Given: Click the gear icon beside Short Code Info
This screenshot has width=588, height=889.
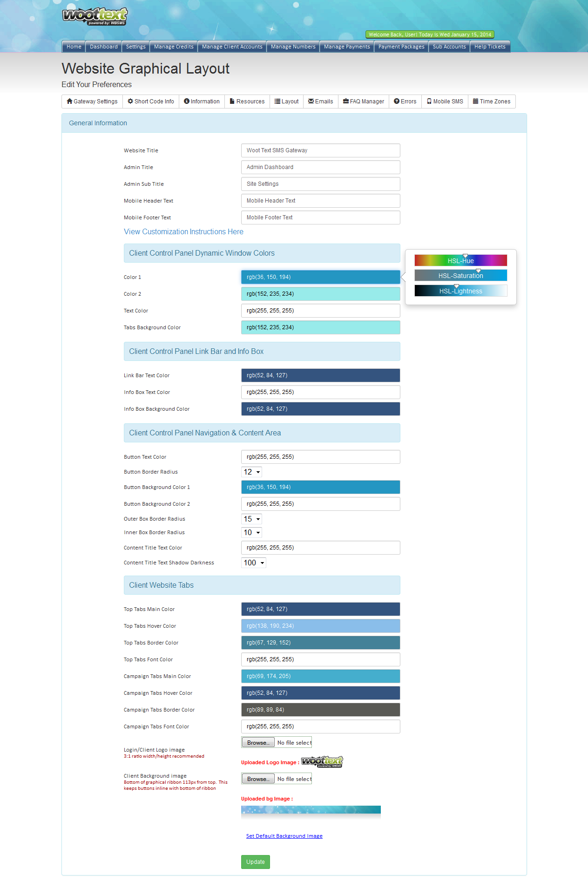Looking at the screenshot, I should pos(130,101).
